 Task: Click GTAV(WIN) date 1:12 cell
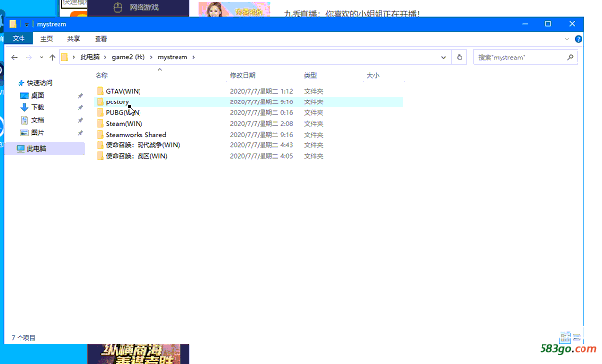point(261,91)
